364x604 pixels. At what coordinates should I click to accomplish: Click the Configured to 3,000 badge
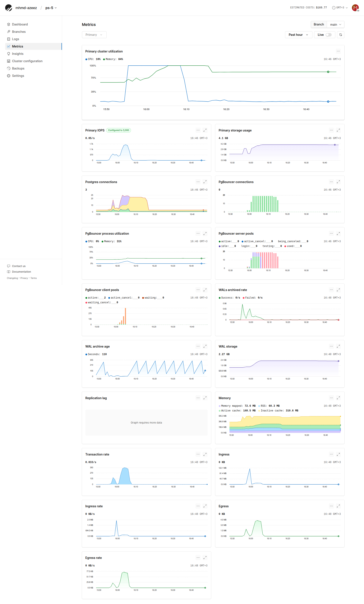pos(118,130)
